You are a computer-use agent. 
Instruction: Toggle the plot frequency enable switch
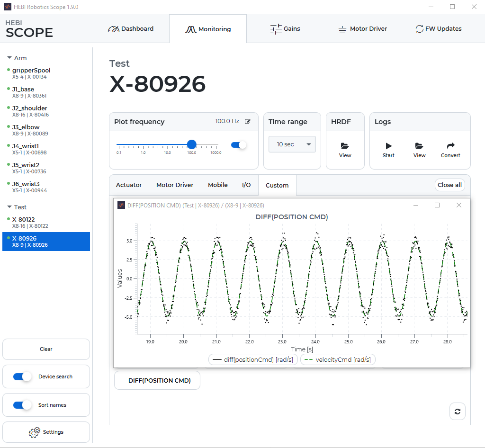237,145
